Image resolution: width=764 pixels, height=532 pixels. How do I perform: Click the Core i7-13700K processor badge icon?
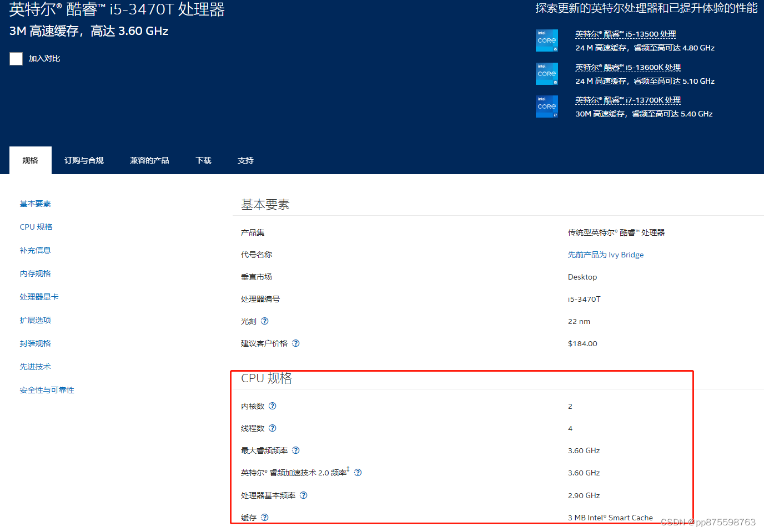click(546, 107)
